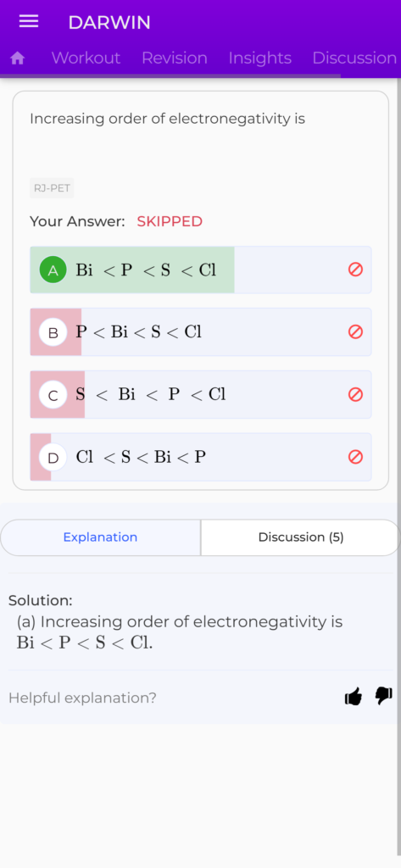The image size is (401, 868).
Task: Open Discussion (5) comments
Action: pyautogui.click(x=301, y=537)
